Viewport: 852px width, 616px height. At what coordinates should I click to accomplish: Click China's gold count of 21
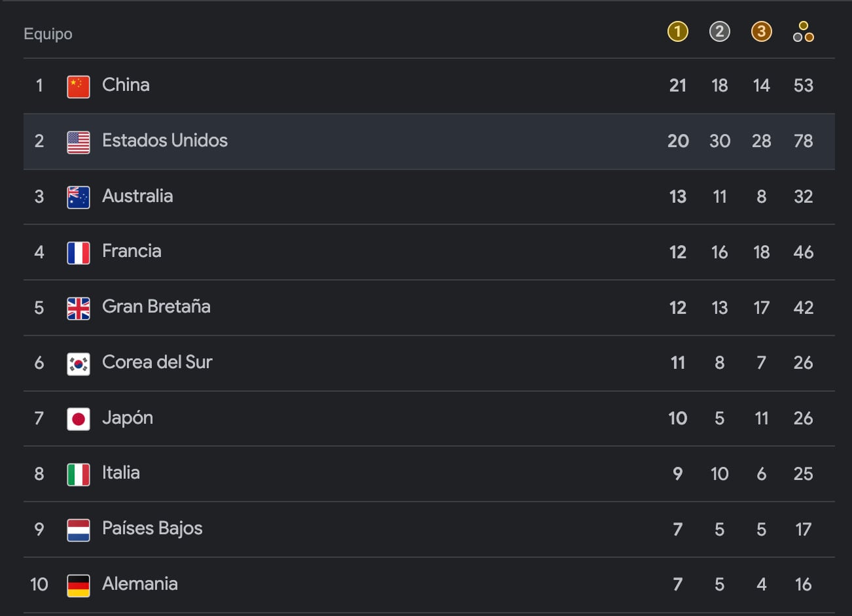[677, 86]
